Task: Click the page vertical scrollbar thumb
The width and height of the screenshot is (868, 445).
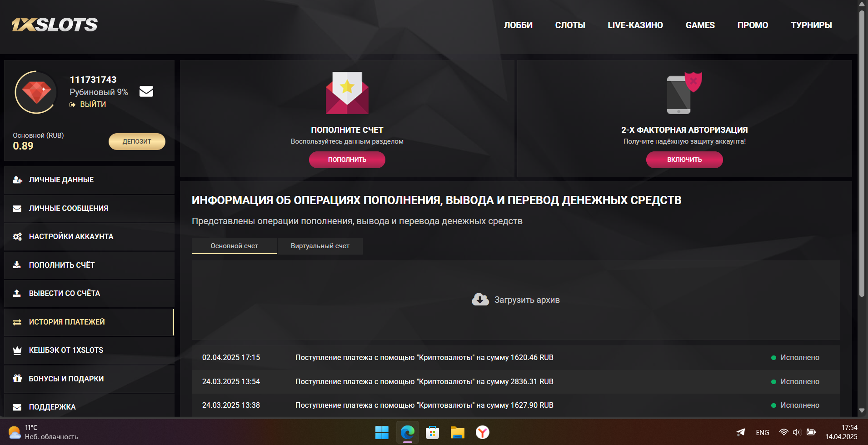Action: point(862,154)
